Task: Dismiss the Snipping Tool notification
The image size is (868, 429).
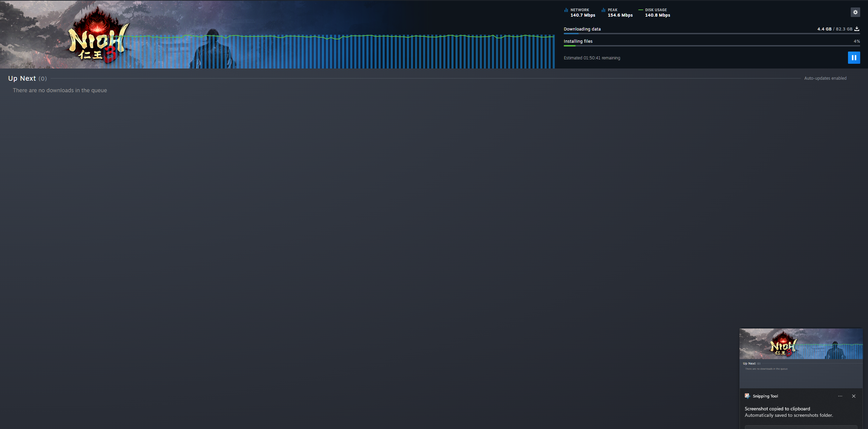Action: click(x=853, y=396)
